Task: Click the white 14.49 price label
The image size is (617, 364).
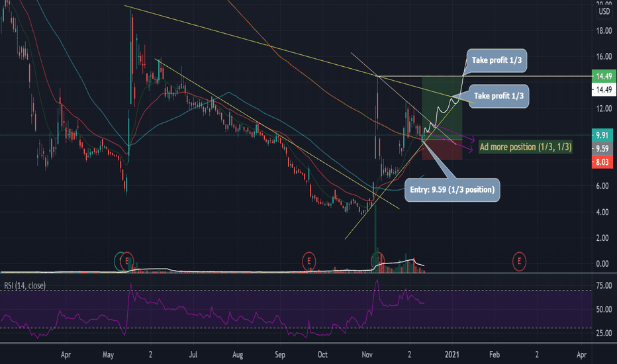Action: point(604,90)
